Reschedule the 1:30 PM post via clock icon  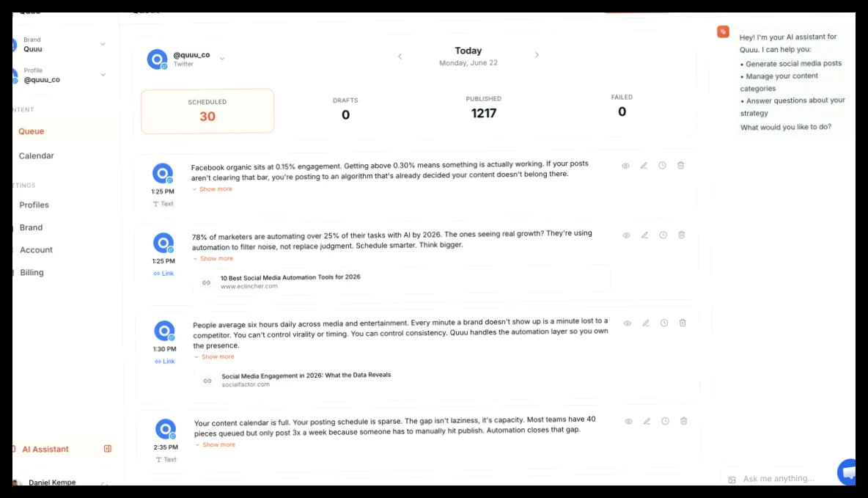coord(663,323)
